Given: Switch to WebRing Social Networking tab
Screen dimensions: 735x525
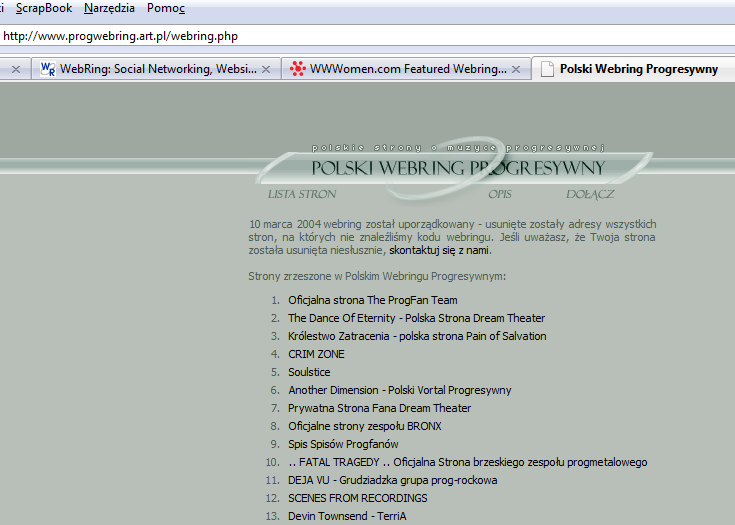Looking at the screenshot, I should (x=158, y=69).
